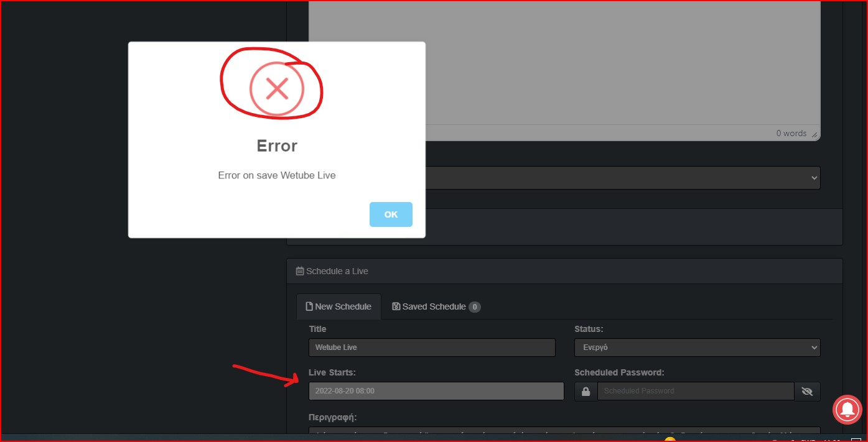Click the Title field containing Wetube Live

point(432,348)
